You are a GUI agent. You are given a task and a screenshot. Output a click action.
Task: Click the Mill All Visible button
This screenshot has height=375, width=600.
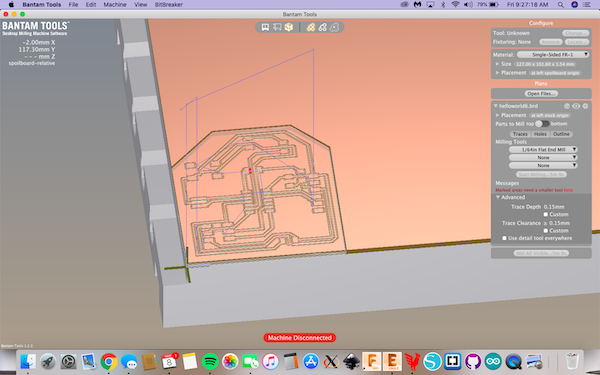pos(541,253)
